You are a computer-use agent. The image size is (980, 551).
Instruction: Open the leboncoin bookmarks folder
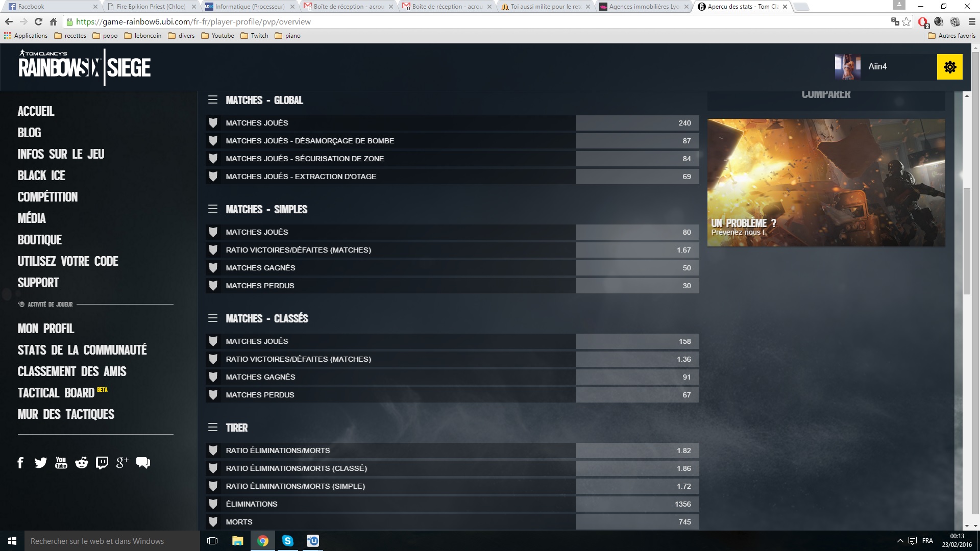pyautogui.click(x=143, y=36)
